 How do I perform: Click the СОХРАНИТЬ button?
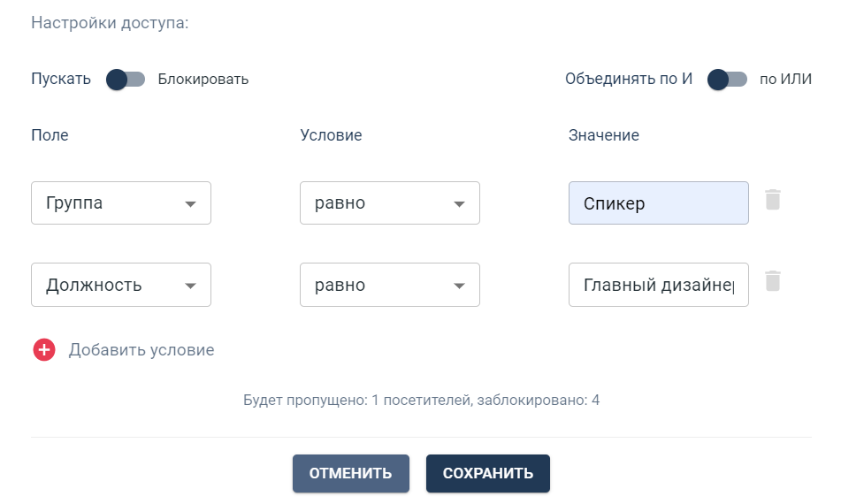click(487, 473)
